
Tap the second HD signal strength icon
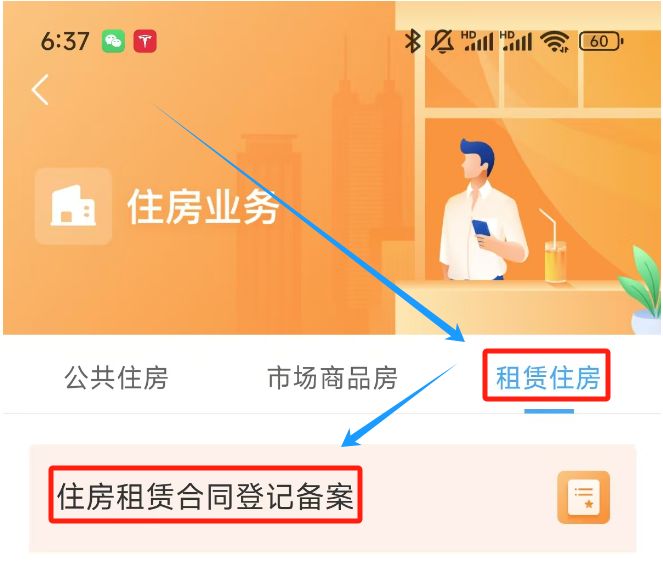coord(516,41)
